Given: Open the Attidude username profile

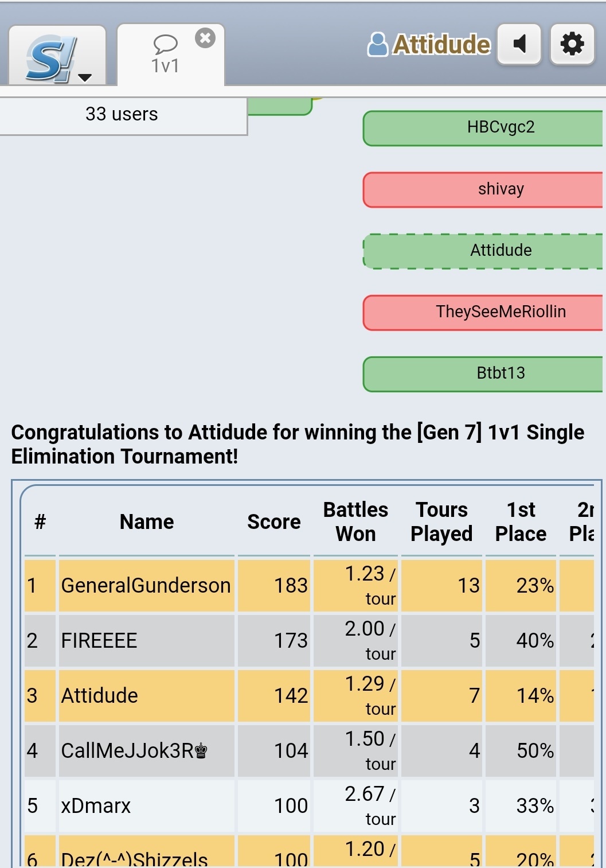Looking at the screenshot, I should coord(441,44).
